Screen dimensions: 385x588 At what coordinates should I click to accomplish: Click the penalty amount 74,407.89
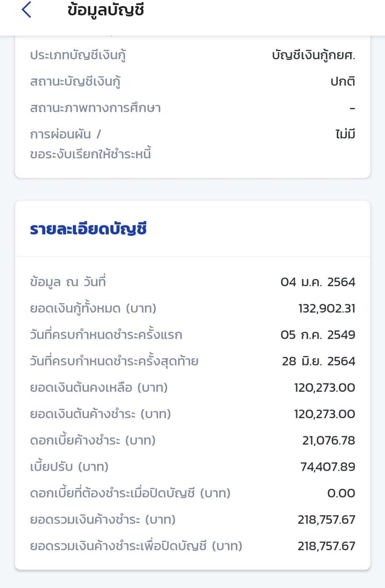328,467
